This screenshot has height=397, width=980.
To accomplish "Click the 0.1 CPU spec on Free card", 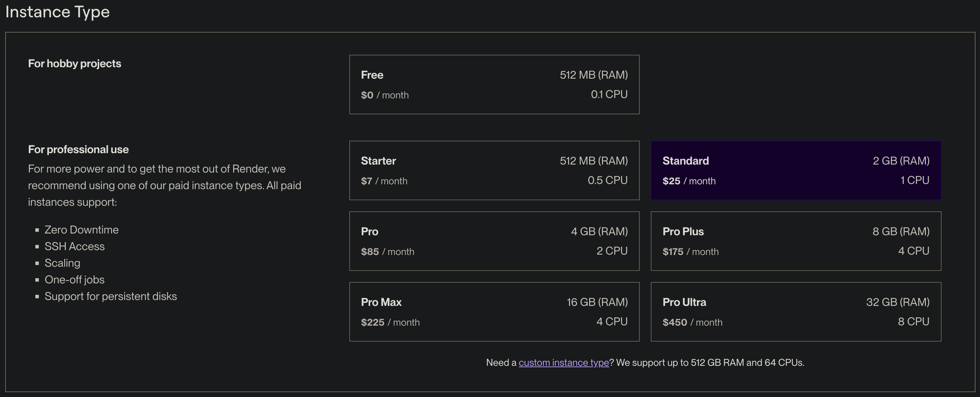I will 609,94.
